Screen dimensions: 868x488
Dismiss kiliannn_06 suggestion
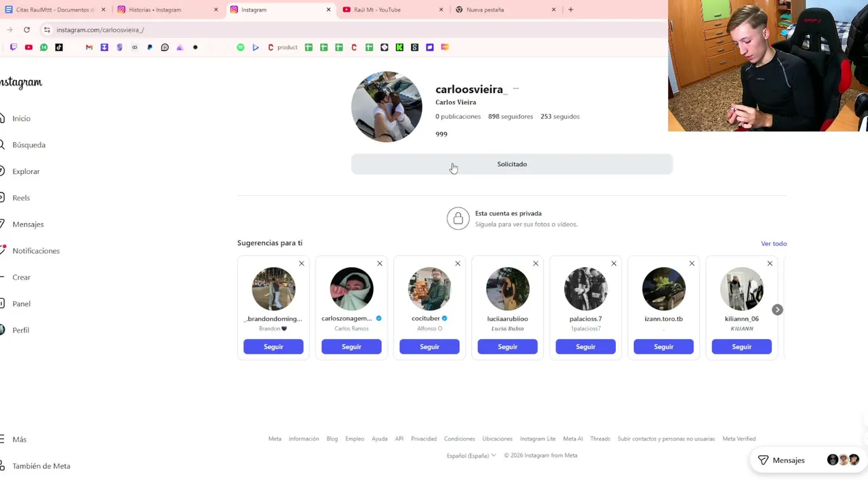770,264
